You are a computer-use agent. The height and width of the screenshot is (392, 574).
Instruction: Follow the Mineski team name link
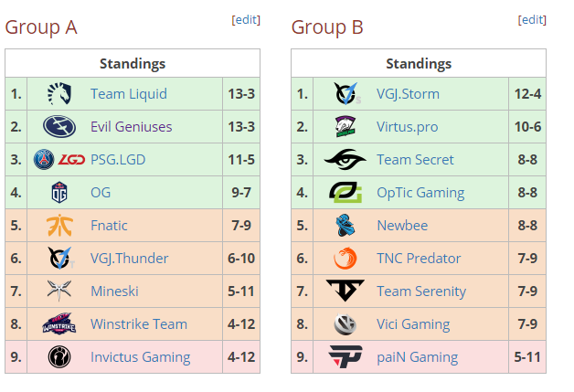(114, 291)
